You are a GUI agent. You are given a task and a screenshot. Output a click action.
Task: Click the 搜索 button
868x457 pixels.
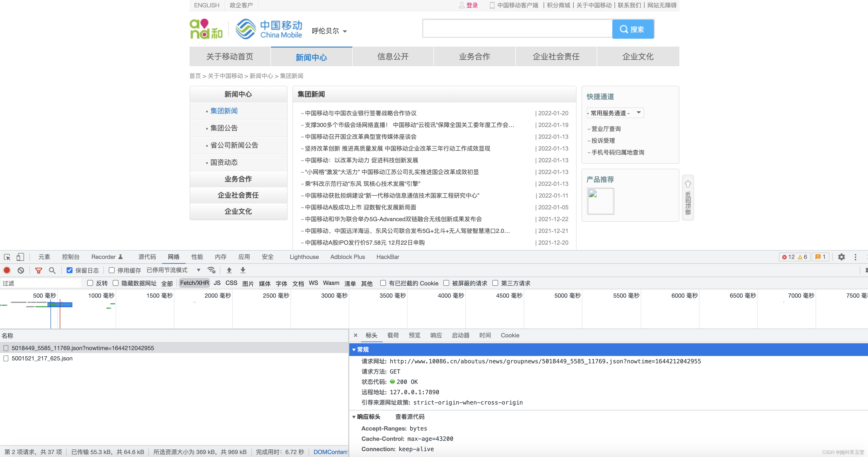[633, 29]
